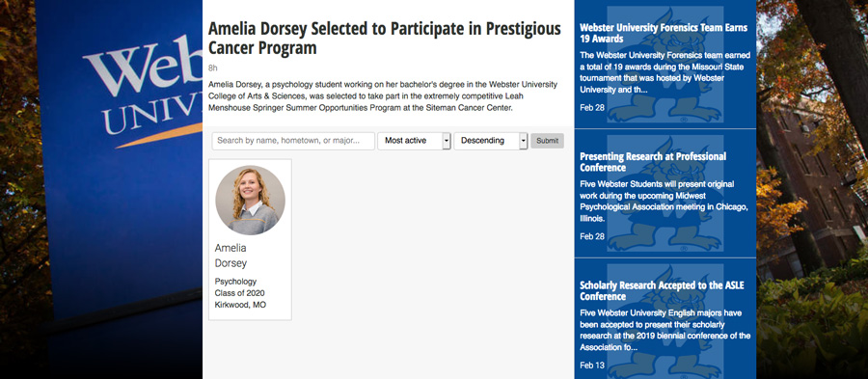Click the Gorlok mascot image in Forensics story
Image resolution: width=868 pixels, height=379 pixels.
(665, 65)
